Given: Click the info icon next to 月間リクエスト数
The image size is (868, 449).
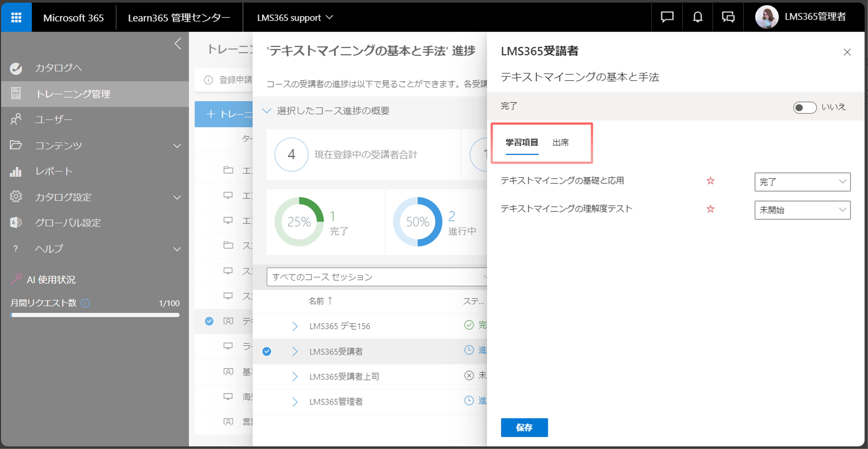Looking at the screenshot, I should coord(86,303).
